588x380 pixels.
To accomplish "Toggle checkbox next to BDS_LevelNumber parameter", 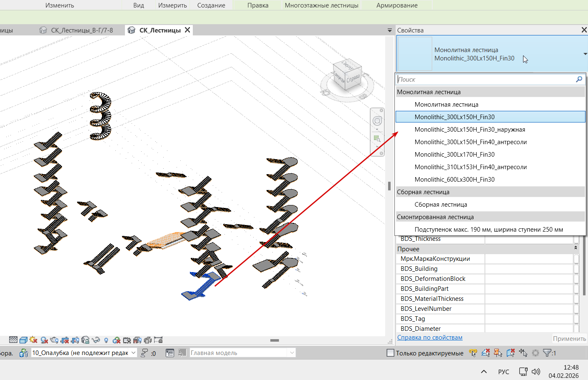I will click(576, 309).
